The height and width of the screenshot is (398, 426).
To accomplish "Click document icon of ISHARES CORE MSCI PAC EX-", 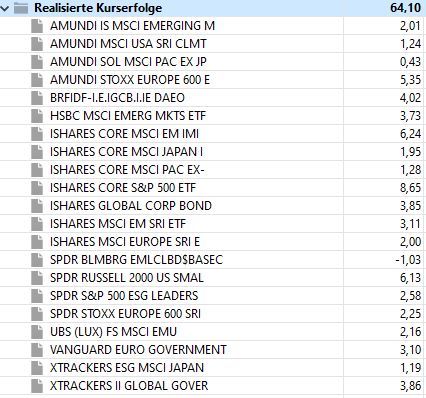I will click(37, 170).
